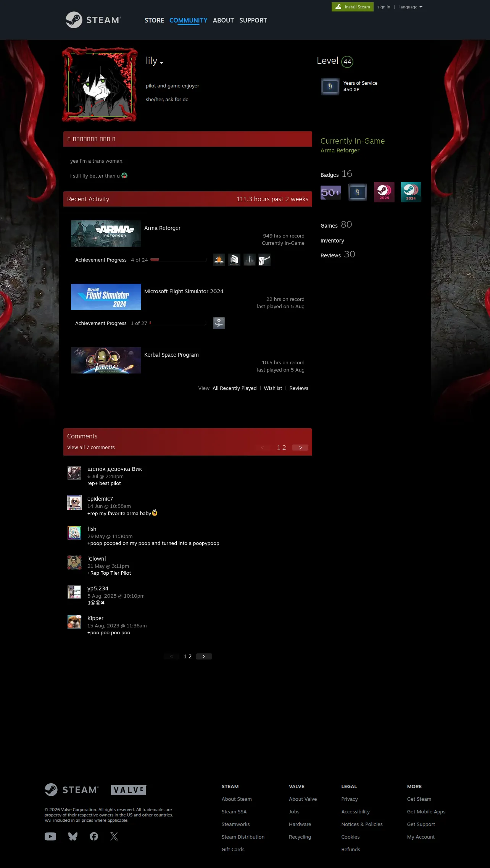Open the Privacy link in the footer
The width and height of the screenshot is (490, 868).
click(350, 799)
